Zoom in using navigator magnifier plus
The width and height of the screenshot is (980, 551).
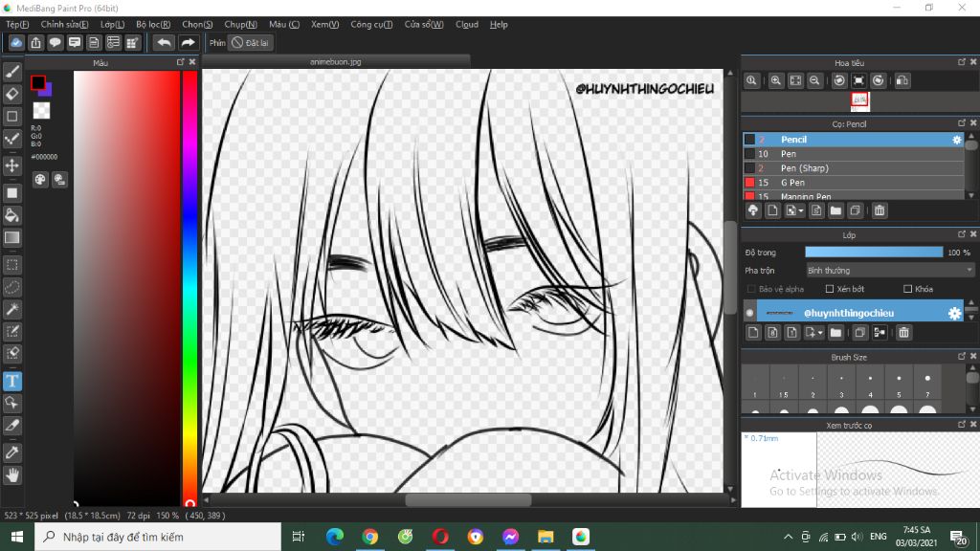click(775, 80)
